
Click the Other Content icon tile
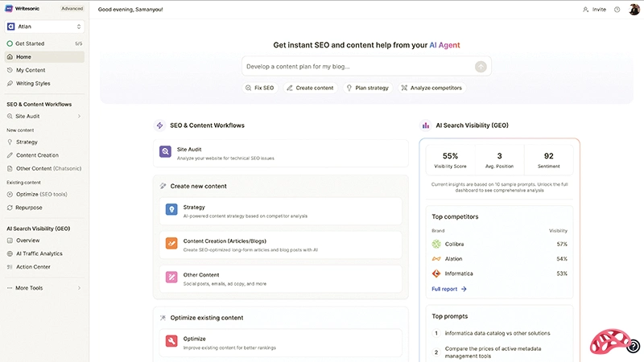click(x=171, y=278)
